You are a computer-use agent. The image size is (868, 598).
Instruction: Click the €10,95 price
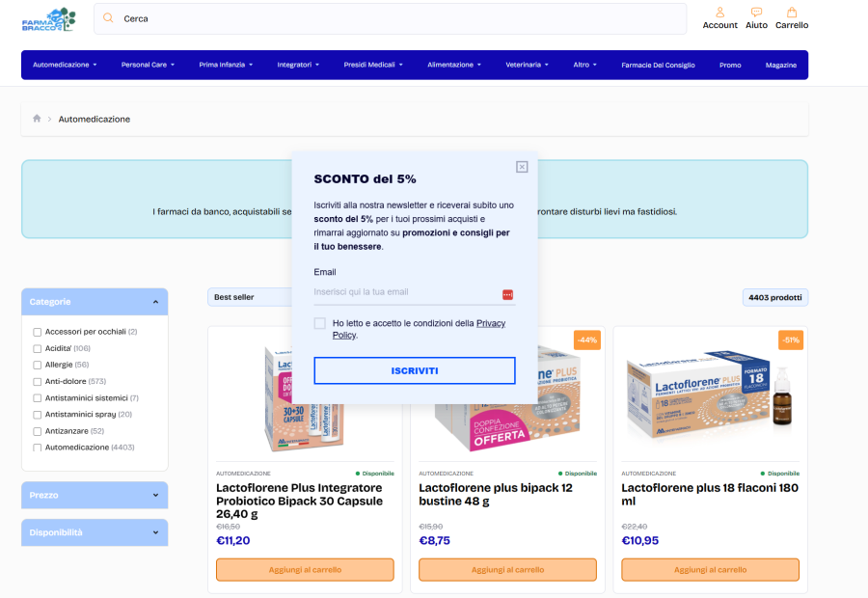[640, 540]
